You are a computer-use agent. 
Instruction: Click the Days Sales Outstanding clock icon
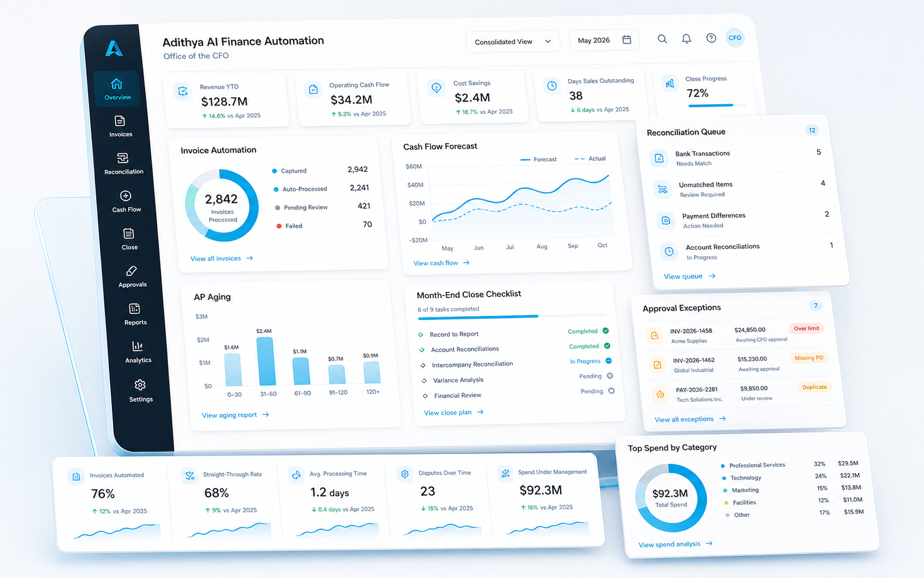(552, 86)
